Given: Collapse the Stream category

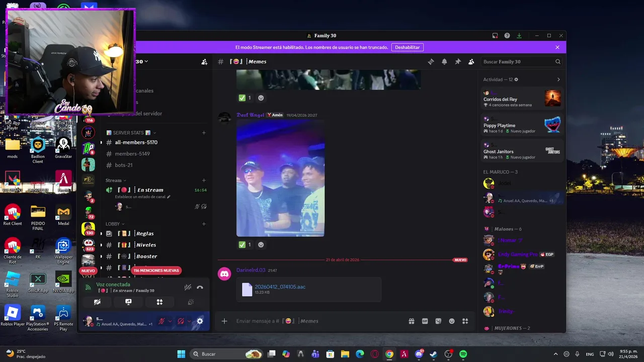Looking at the screenshot, I should click(x=116, y=180).
